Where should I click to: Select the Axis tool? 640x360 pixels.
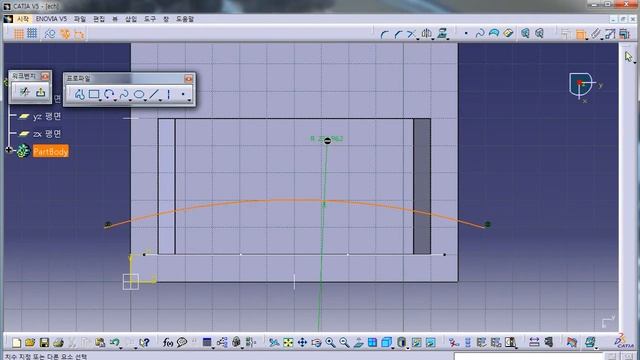(x=169, y=94)
